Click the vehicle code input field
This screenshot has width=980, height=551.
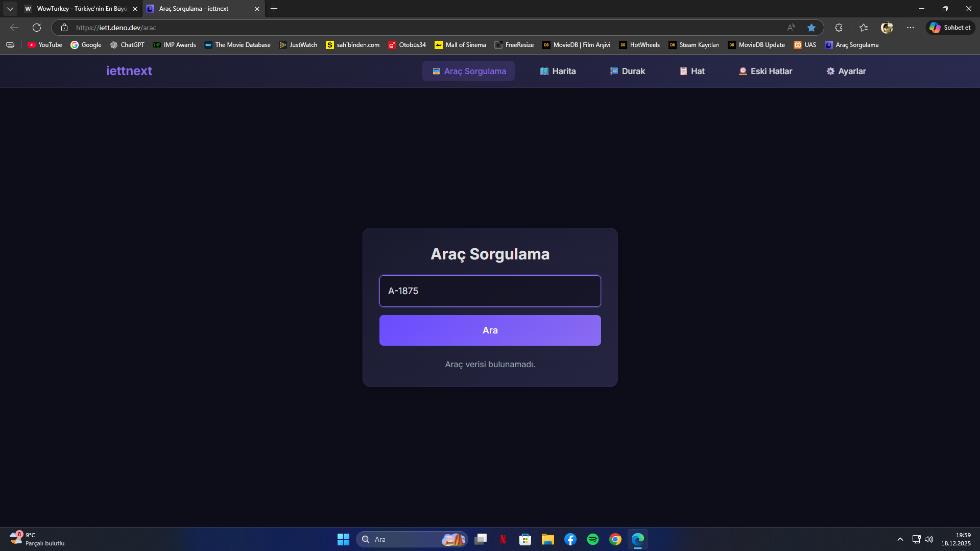(490, 291)
